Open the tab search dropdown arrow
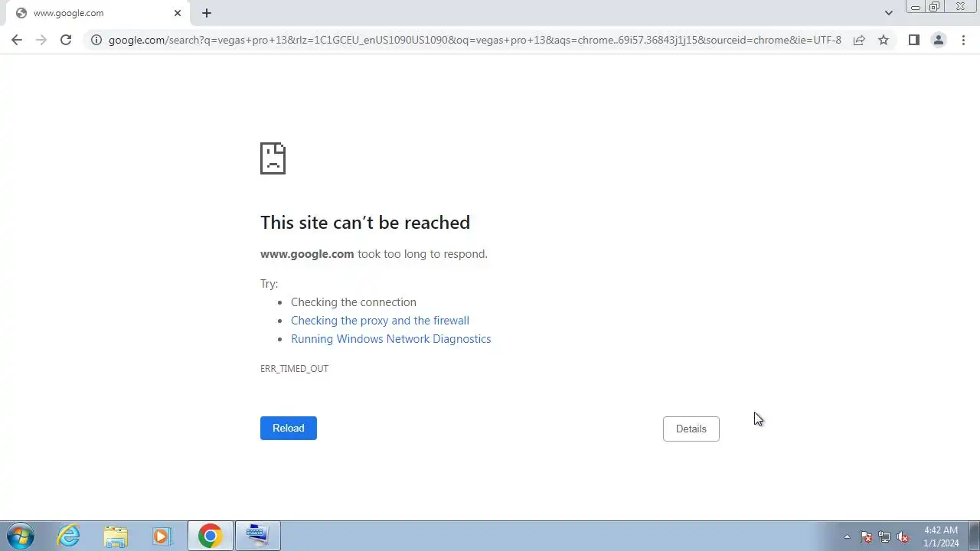The image size is (980, 551). [888, 13]
